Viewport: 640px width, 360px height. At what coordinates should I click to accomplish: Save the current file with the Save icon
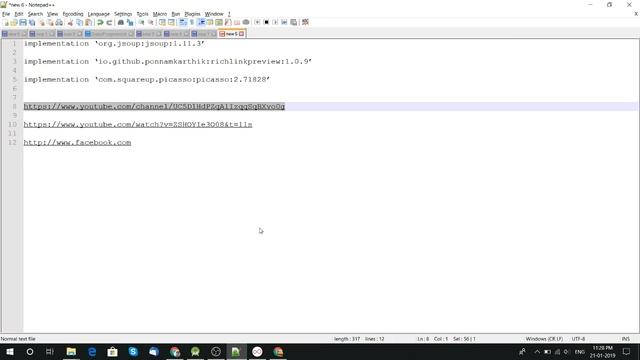click(x=23, y=22)
